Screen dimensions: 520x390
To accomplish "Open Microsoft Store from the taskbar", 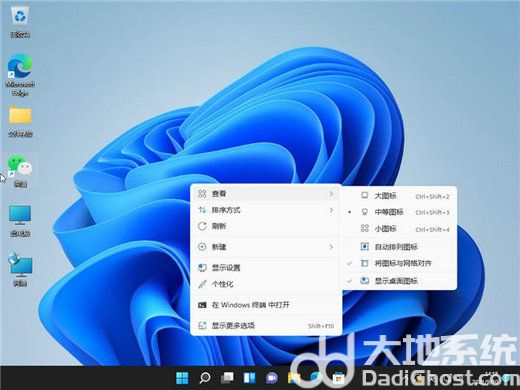I will 338,378.
